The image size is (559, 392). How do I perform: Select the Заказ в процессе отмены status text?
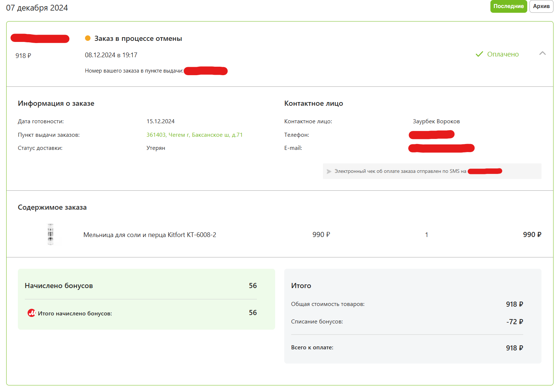coord(138,39)
